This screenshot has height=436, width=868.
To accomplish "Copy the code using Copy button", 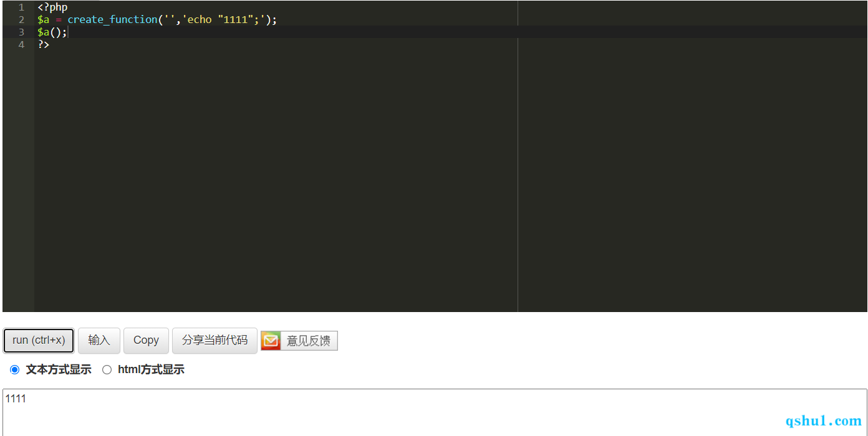I will pyautogui.click(x=146, y=341).
